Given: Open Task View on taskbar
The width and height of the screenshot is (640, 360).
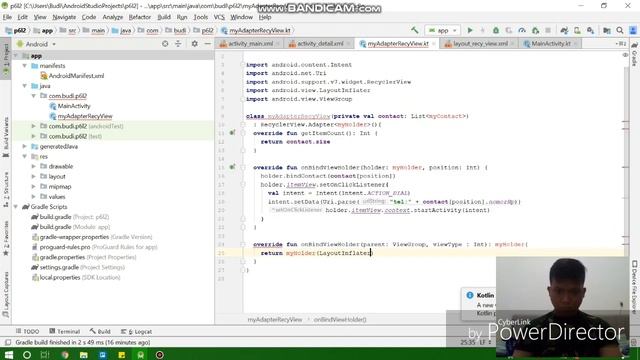Looking at the screenshot, I should pyautogui.click(x=45, y=355).
